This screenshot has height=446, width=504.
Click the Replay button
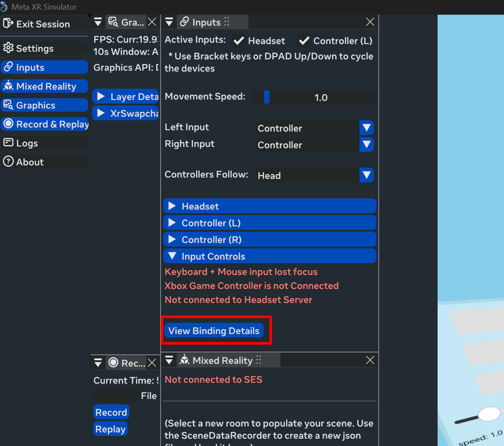tap(110, 429)
